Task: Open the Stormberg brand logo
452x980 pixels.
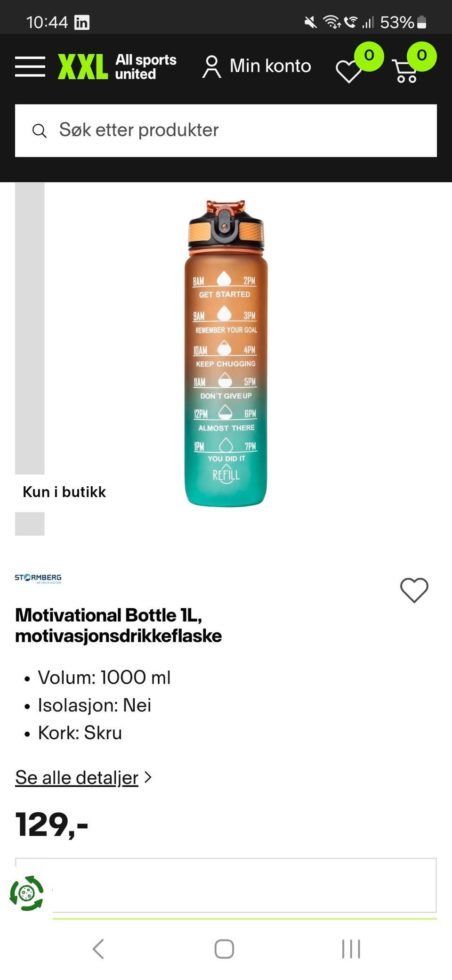Action: (x=38, y=578)
